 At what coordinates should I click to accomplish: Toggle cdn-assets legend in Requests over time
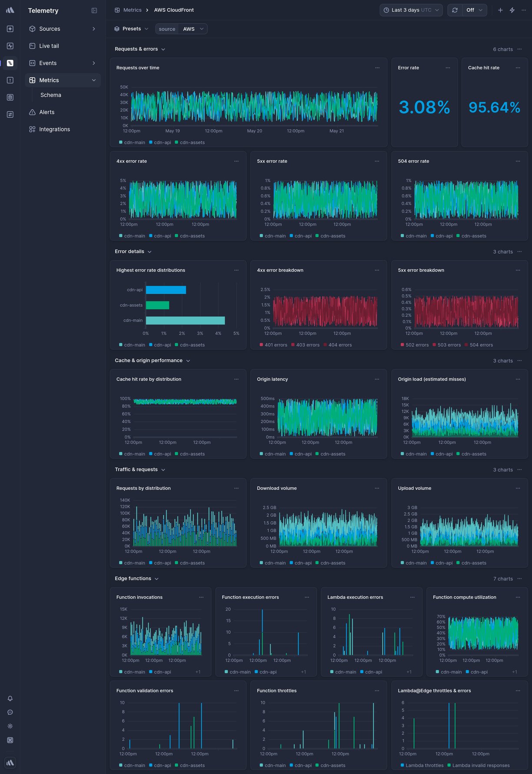click(x=190, y=143)
